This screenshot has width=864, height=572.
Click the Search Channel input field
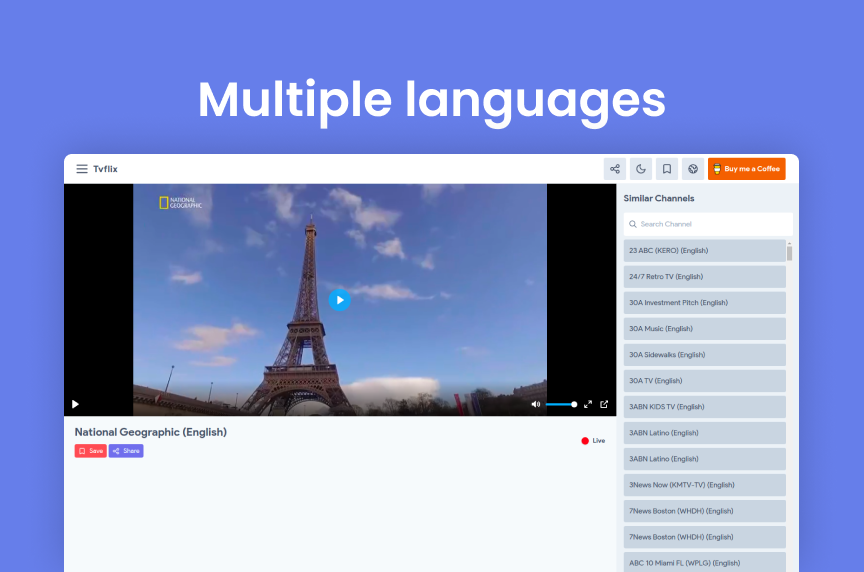click(x=708, y=224)
